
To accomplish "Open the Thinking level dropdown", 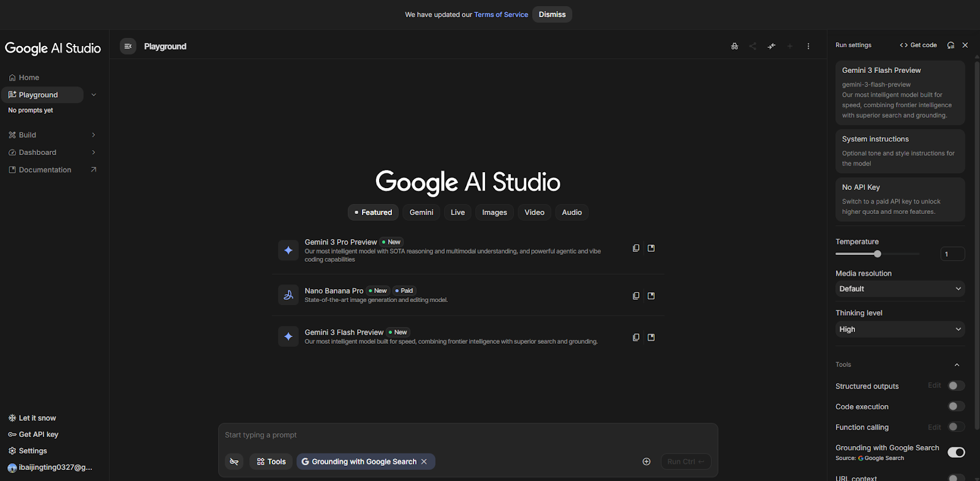I will 899,329.
